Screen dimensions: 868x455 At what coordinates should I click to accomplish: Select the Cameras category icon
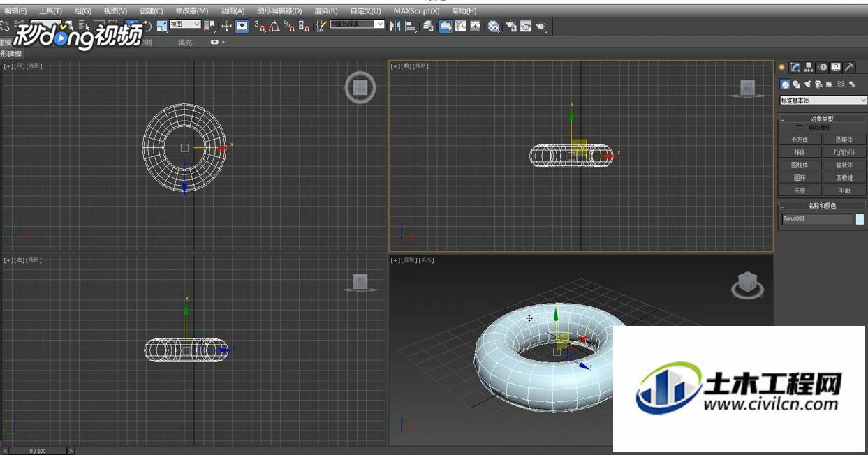point(818,84)
